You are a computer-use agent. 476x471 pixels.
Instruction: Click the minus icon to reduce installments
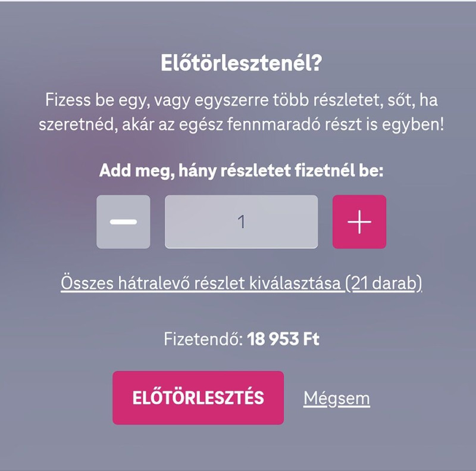123,222
